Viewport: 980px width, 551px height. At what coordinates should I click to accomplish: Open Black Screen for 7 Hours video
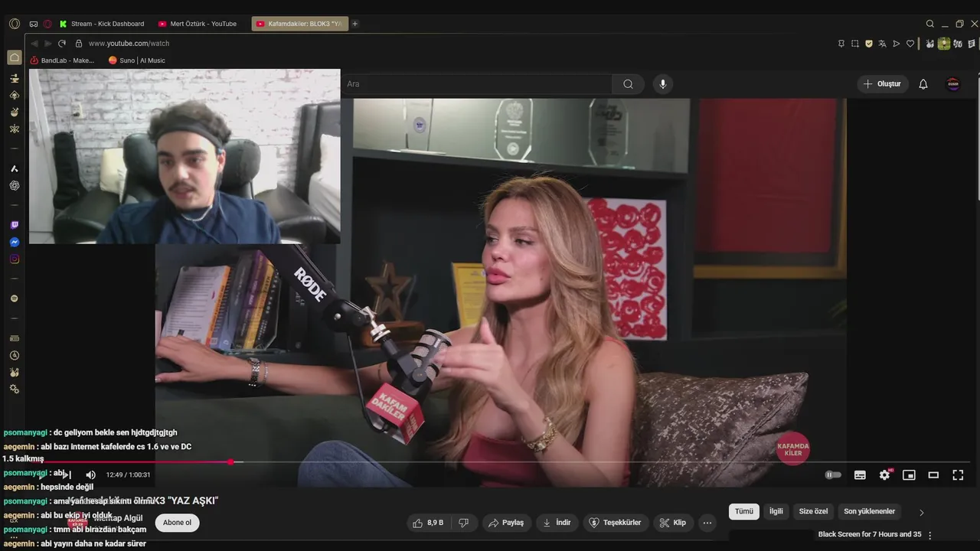pos(869,534)
